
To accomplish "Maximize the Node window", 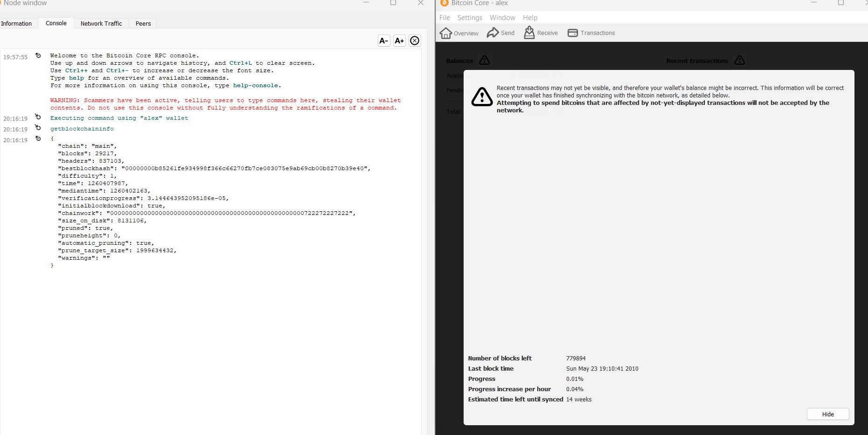I will (393, 3).
